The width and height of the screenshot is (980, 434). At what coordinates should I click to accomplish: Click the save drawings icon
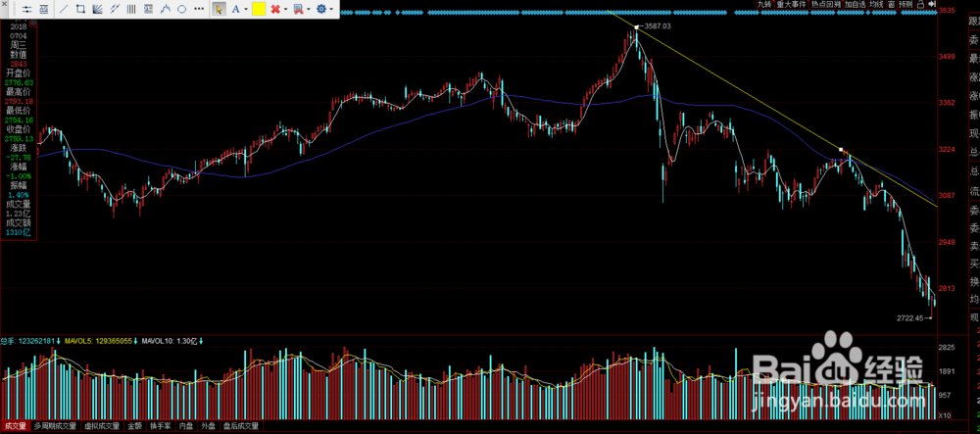(299, 10)
